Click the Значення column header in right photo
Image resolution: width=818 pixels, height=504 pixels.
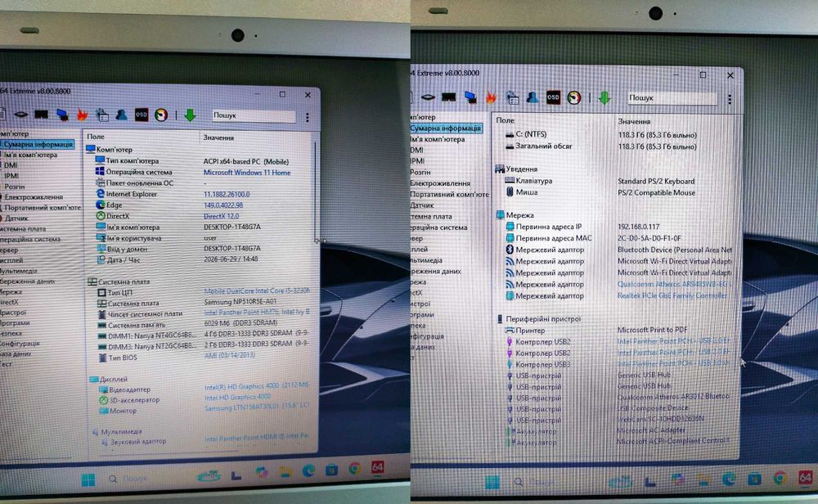(x=634, y=121)
